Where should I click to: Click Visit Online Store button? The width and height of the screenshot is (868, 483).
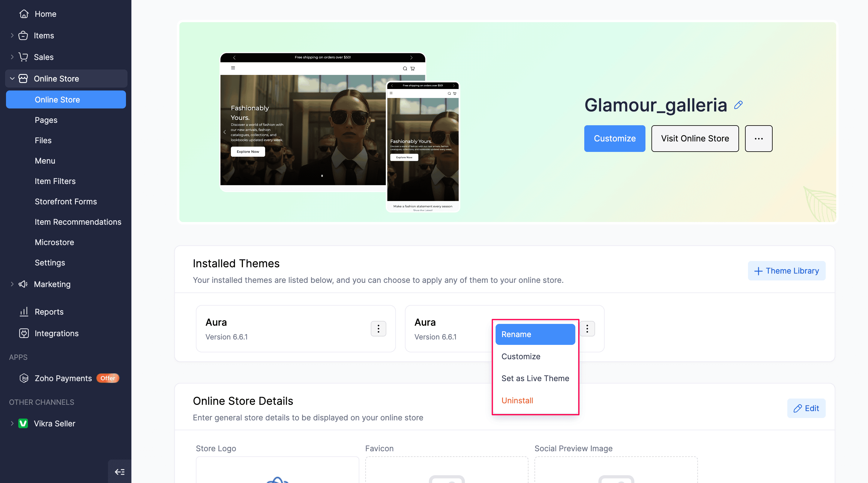[695, 138]
